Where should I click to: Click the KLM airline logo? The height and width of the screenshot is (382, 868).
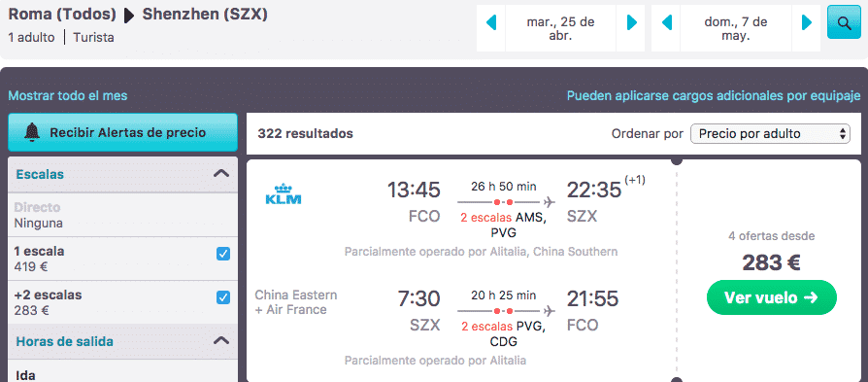(284, 194)
